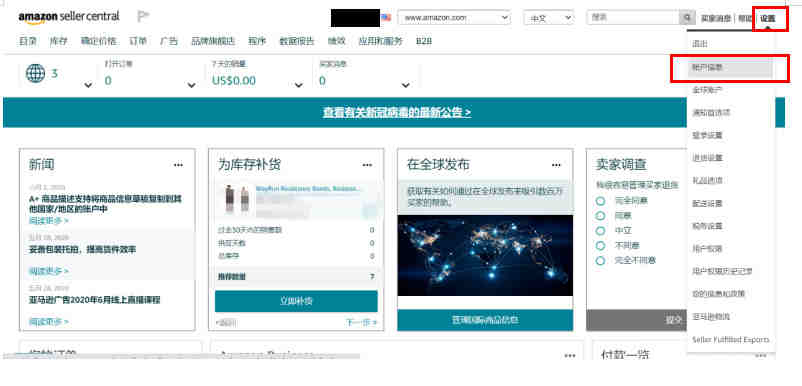This screenshot has height=386, width=802.
Task: Expand the US$0.00 sales summary chevron
Action: [x=298, y=85]
